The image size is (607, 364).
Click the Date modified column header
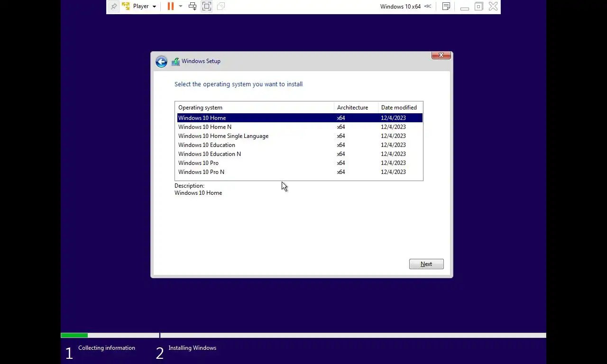point(400,108)
